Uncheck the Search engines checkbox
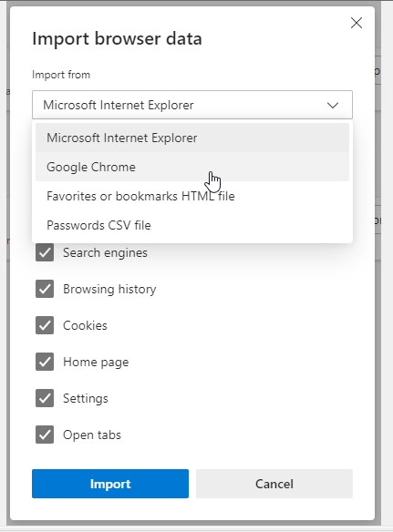The image size is (393, 532). tap(45, 252)
